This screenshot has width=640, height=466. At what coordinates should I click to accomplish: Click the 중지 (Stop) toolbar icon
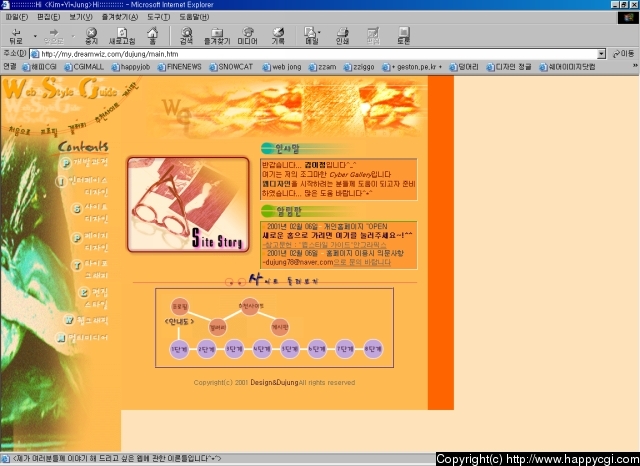[x=91, y=36]
